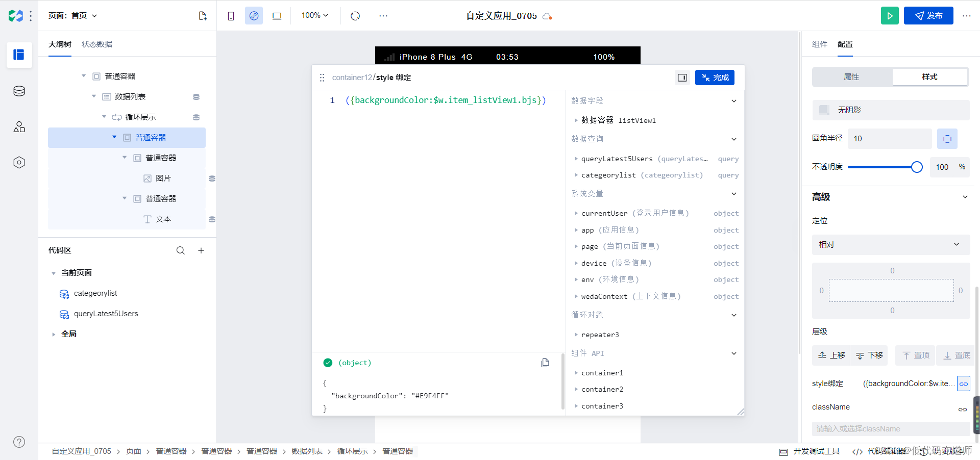Click the 无阴影 shadow swatch

click(x=824, y=110)
